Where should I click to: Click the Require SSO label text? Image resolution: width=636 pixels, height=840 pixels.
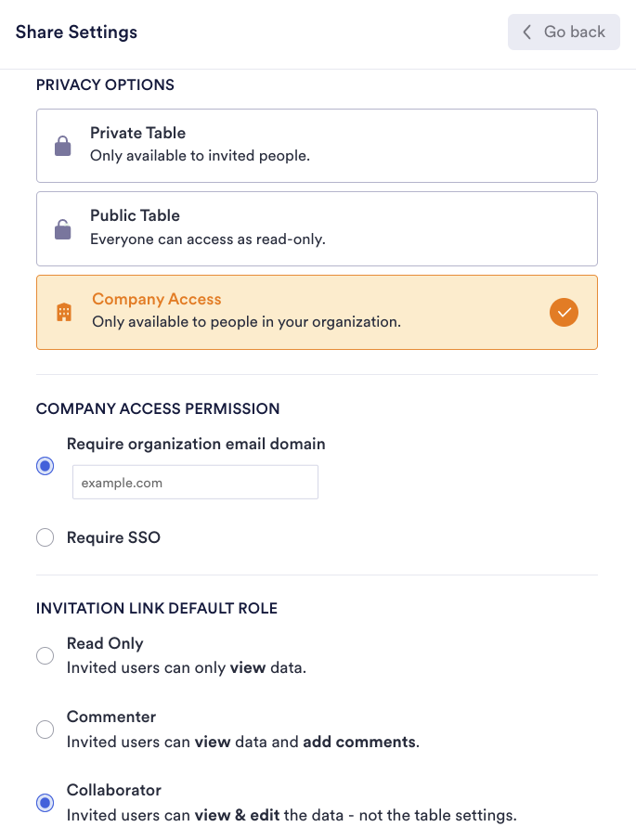click(113, 537)
